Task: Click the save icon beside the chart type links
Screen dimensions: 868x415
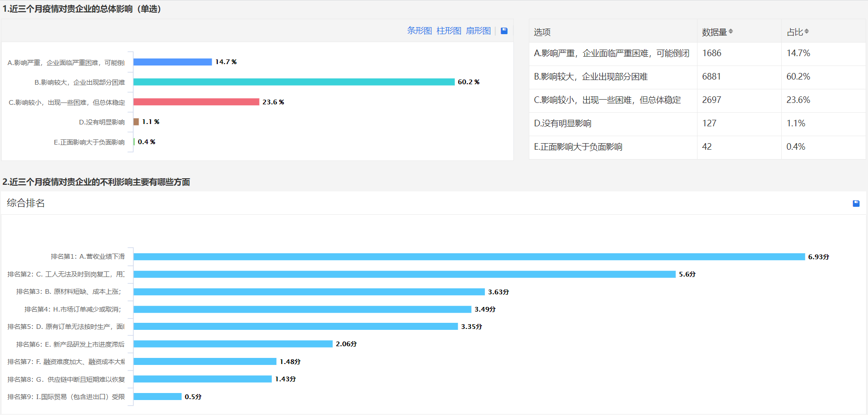Action: click(x=504, y=31)
